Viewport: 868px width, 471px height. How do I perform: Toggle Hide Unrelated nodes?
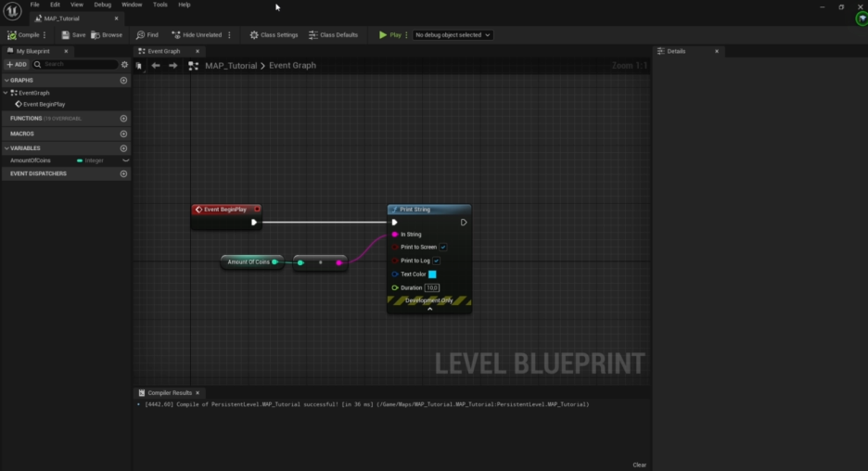(x=197, y=35)
